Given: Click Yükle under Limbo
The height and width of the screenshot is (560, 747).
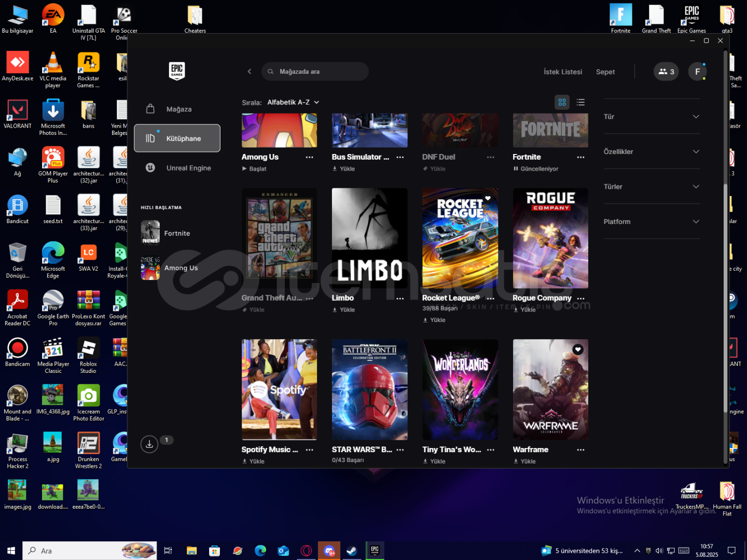Looking at the screenshot, I should [x=343, y=310].
